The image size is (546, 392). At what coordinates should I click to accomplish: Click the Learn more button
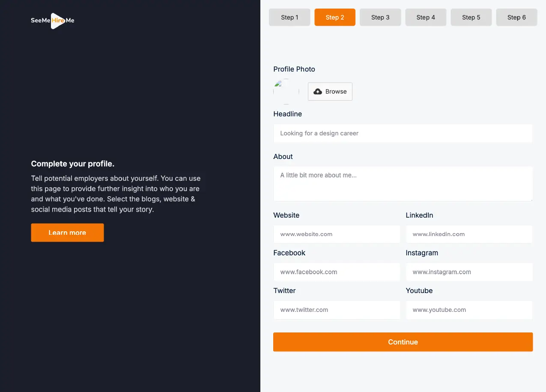[x=67, y=232]
